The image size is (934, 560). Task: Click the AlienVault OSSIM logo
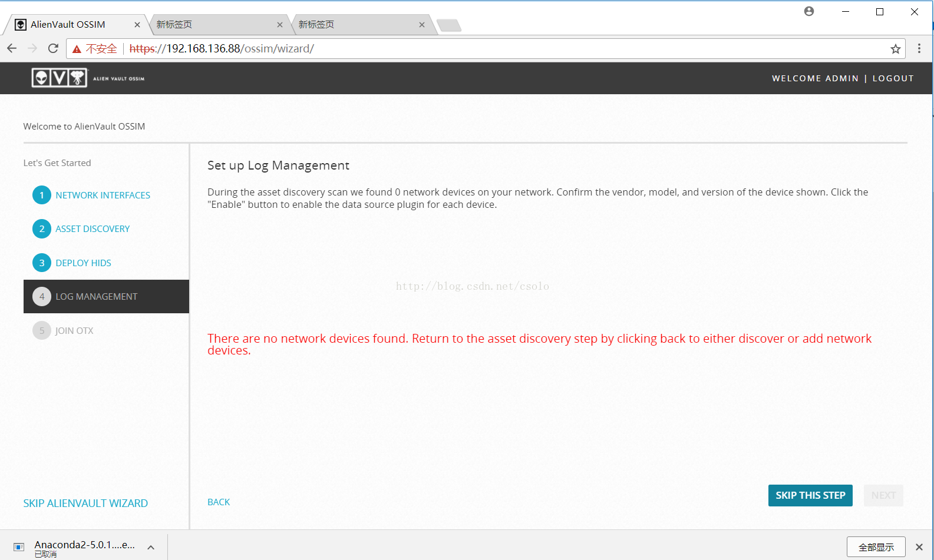(x=88, y=78)
